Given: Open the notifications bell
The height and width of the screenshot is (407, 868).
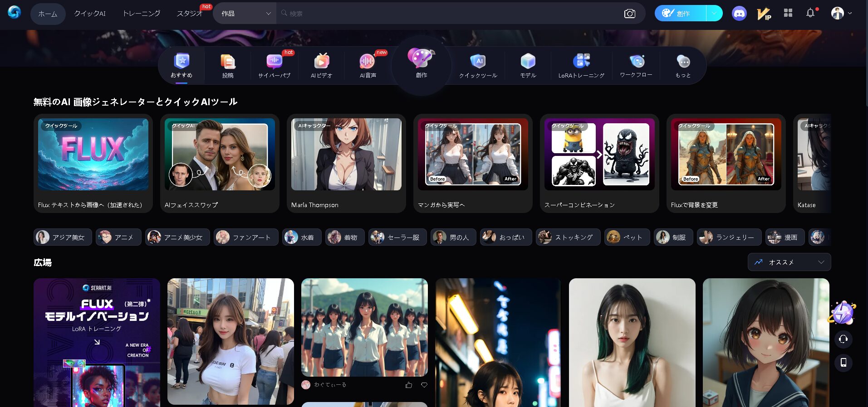Looking at the screenshot, I should click(811, 13).
